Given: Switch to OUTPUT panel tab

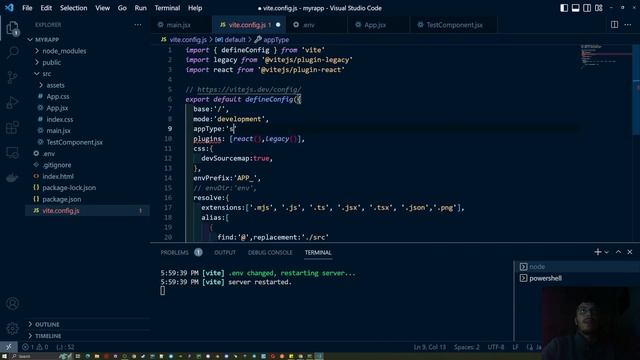Looking at the screenshot, I should [225, 253].
